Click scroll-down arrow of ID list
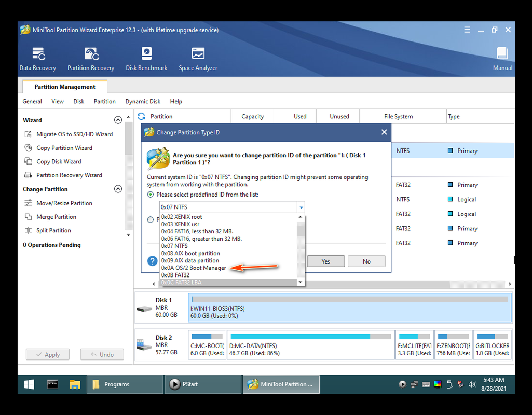The image size is (532, 415). click(x=301, y=282)
